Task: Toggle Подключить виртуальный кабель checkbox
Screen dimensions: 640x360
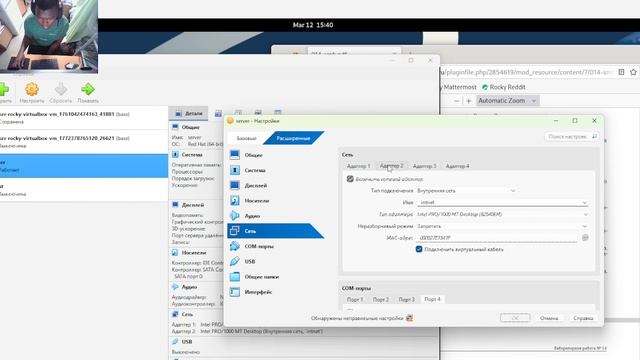Action: tap(419, 249)
